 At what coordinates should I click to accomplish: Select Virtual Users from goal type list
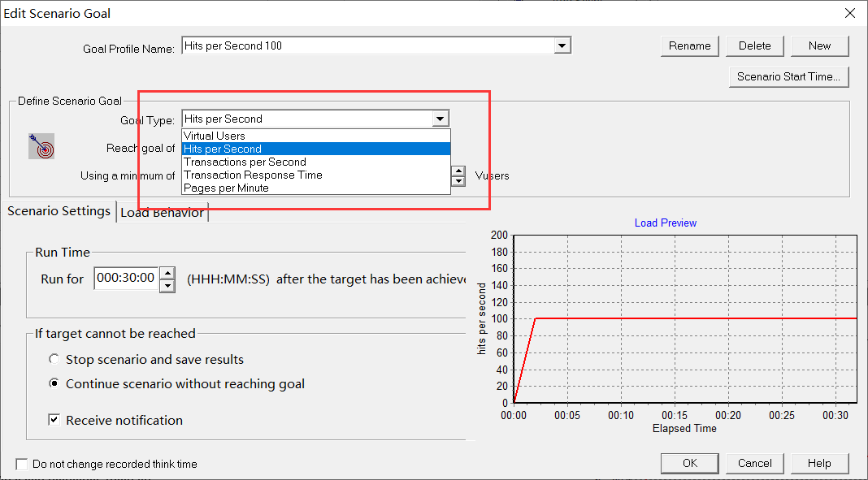[215, 136]
